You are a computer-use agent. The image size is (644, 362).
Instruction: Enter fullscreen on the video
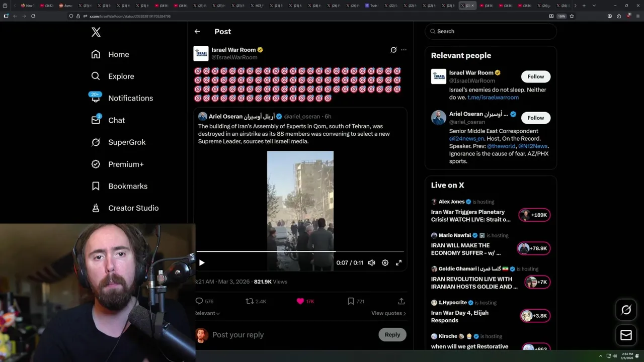[398, 262]
